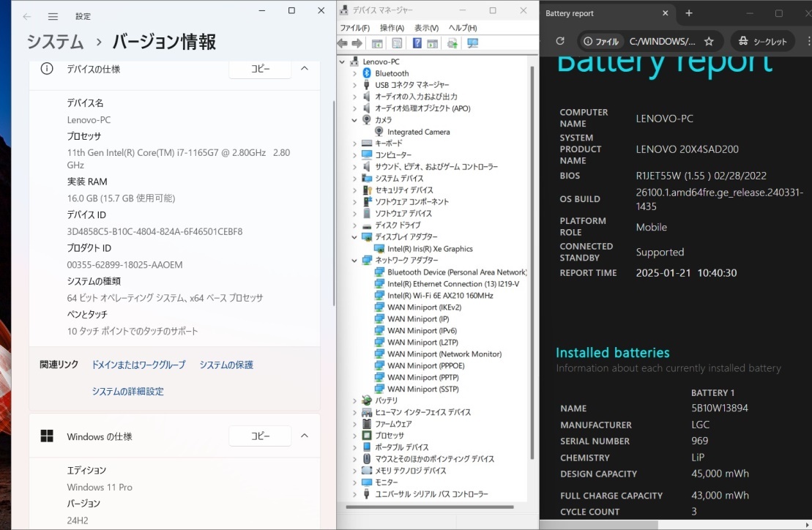This screenshot has height=530, width=812.
Task: Select WAN Miniport (IKEv2) entry
Action: 424,307
